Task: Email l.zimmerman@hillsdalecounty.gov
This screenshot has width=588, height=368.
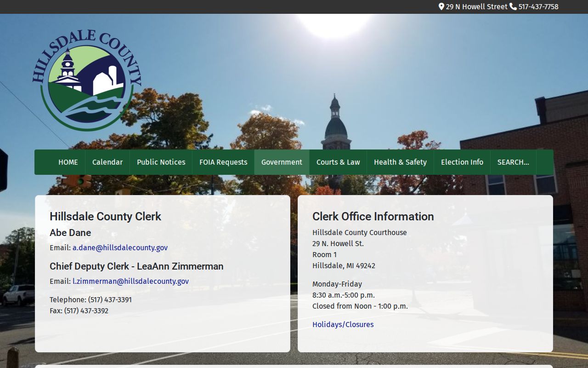Action: [x=130, y=281]
